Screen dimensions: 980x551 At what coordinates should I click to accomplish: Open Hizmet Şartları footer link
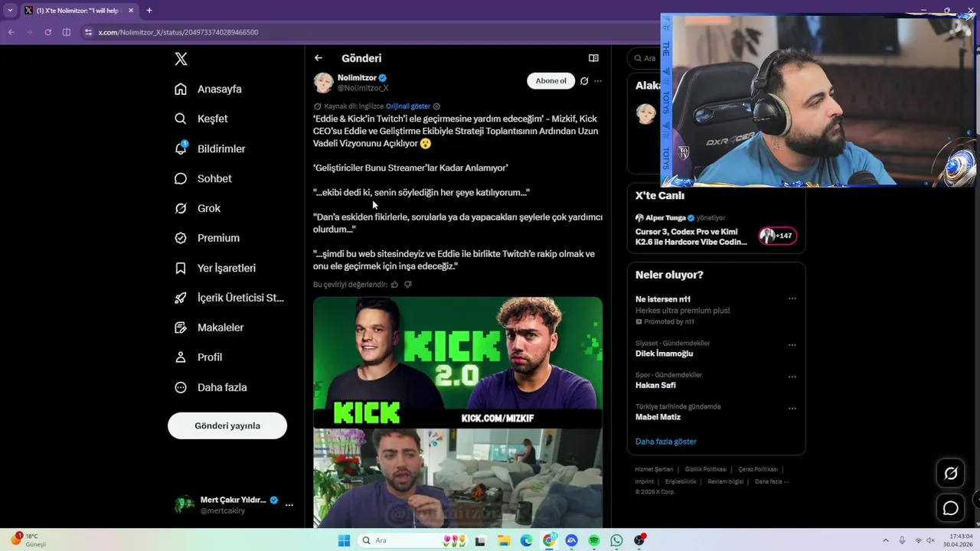pos(654,469)
